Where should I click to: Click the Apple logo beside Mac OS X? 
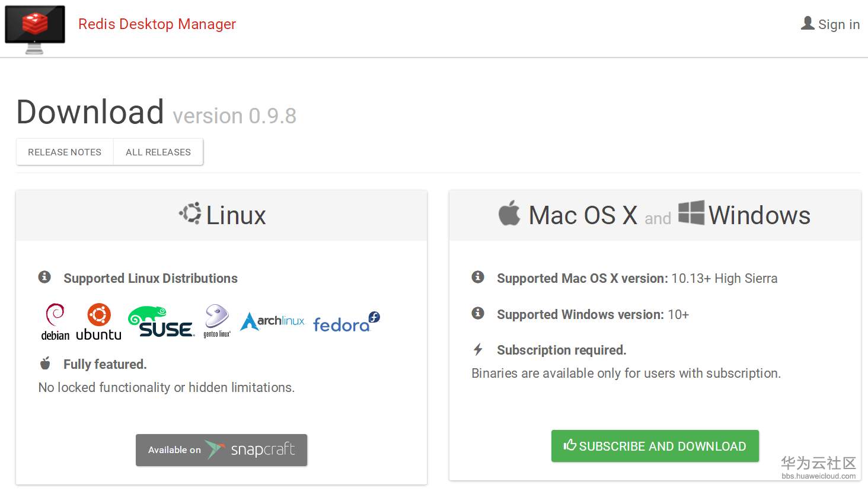(509, 213)
